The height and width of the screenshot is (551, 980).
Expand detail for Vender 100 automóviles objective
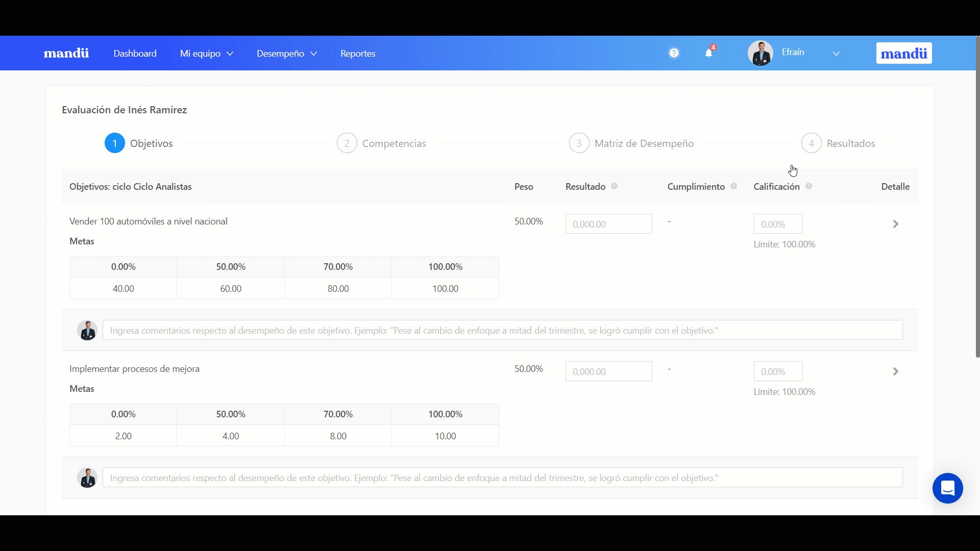click(895, 224)
